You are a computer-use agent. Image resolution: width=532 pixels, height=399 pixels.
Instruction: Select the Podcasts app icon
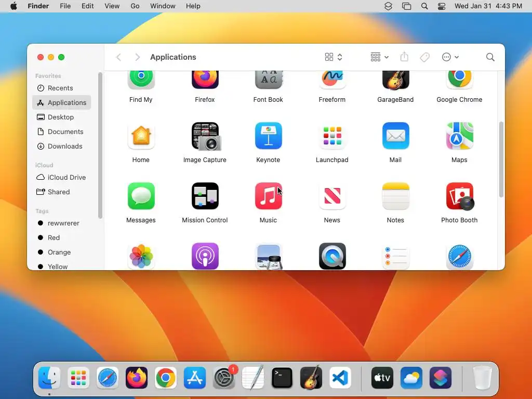pyautogui.click(x=205, y=256)
